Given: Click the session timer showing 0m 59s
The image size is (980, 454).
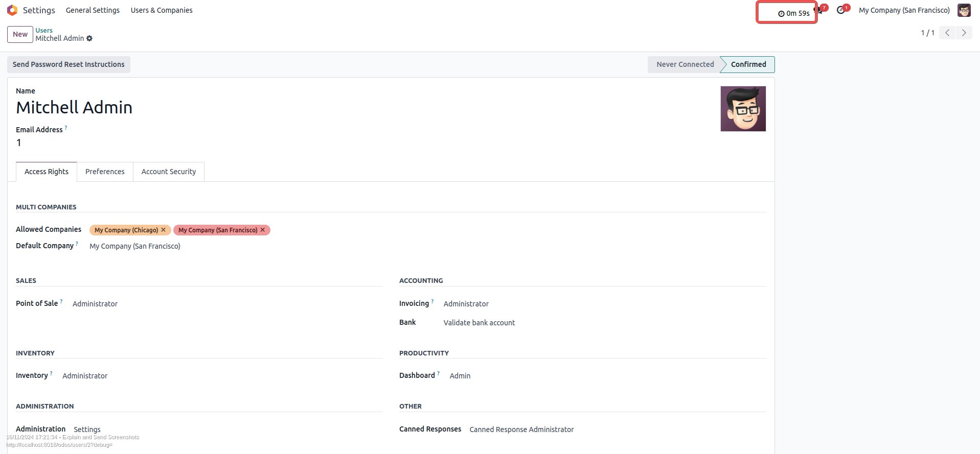Looking at the screenshot, I should pyautogui.click(x=794, y=13).
